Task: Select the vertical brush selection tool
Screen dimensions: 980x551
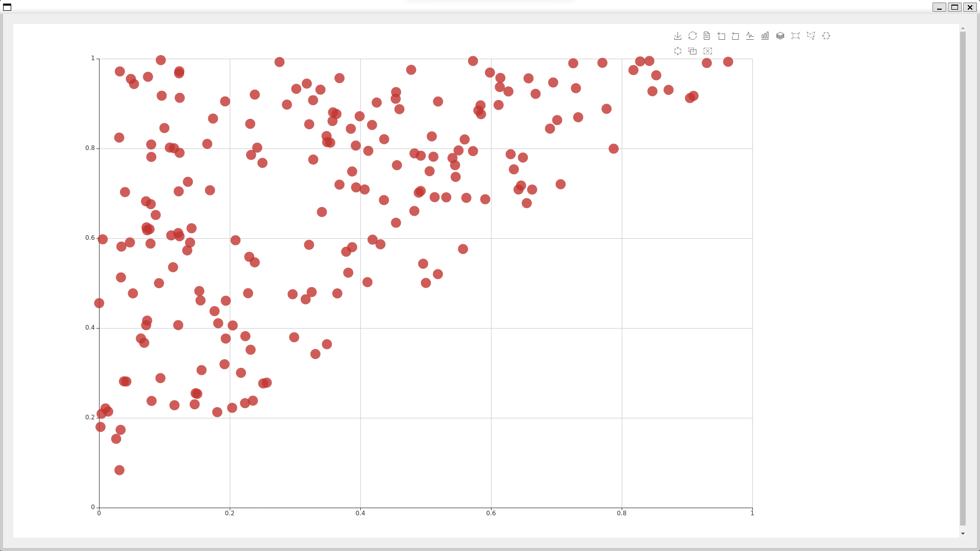Action: click(x=677, y=51)
